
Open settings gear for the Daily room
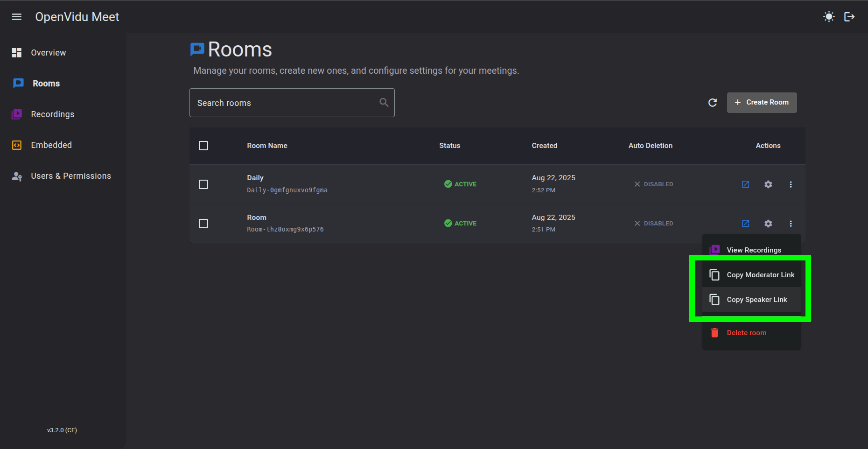[x=768, y=184]
